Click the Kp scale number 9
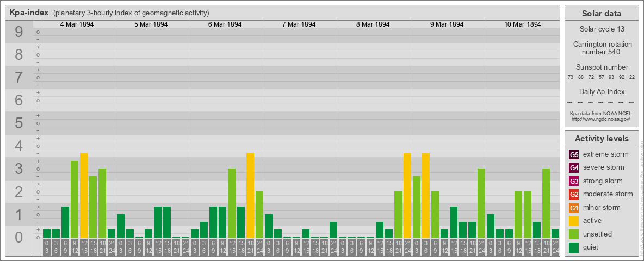This screenshot has height=261, width=644. [x=19, y=32]
